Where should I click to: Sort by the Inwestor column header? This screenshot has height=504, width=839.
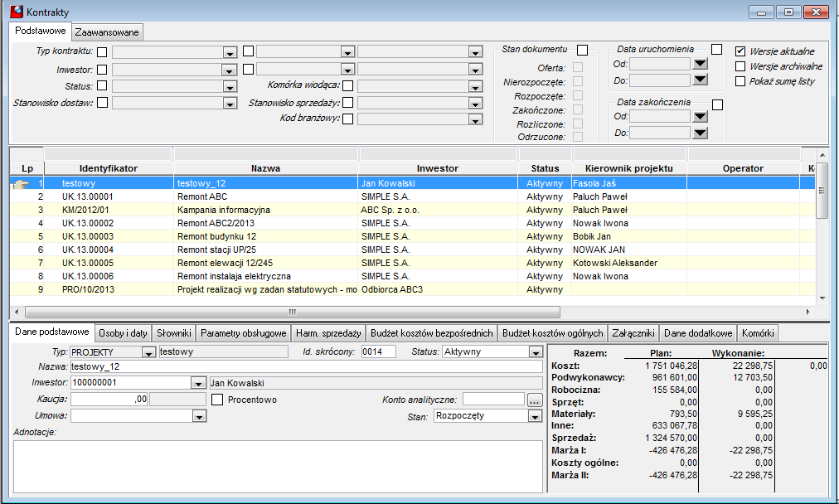tap(438, 168)
